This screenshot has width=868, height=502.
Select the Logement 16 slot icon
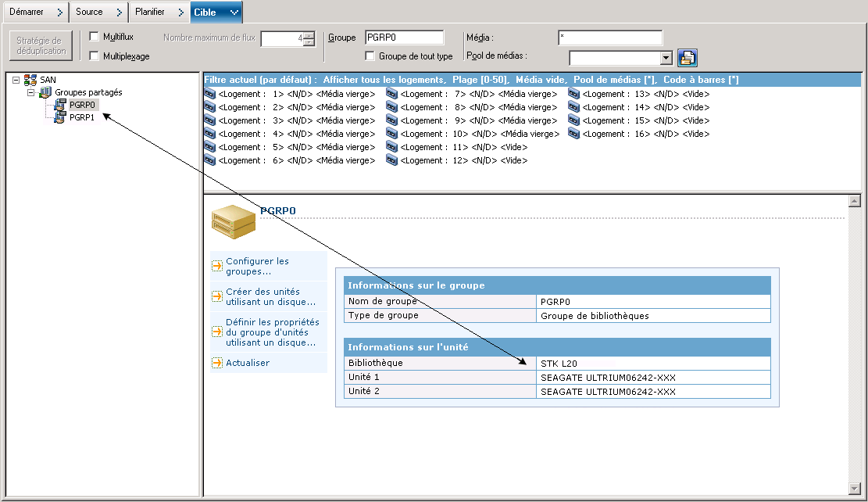click(x=574, y=134)
